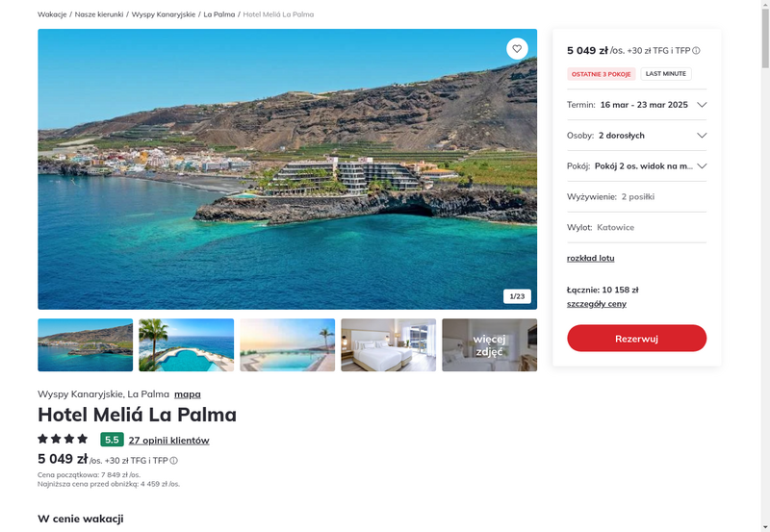Go to Wakacje breadcrumb
Viewport: 770px width, 532px height.
pos(52,14)
